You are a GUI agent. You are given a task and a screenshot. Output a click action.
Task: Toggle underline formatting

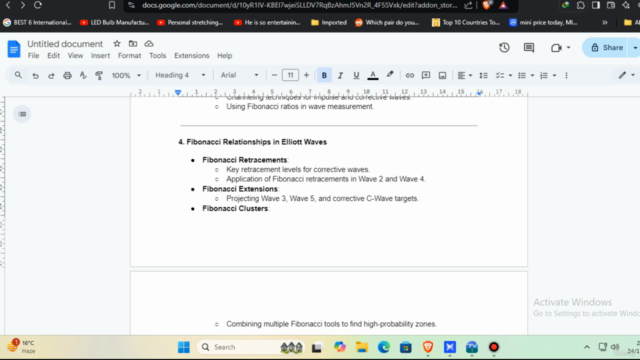[356, 76]
